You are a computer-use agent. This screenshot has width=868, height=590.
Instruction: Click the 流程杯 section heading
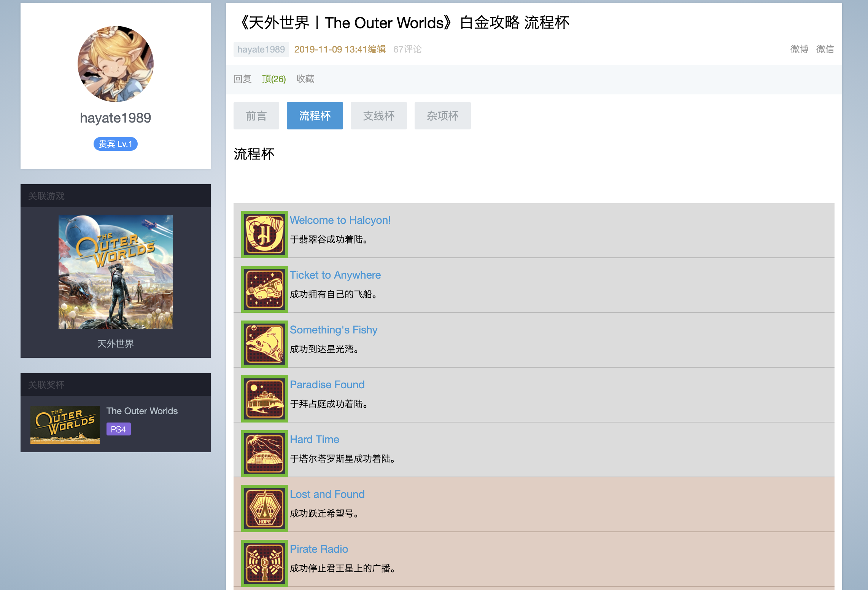254,154
